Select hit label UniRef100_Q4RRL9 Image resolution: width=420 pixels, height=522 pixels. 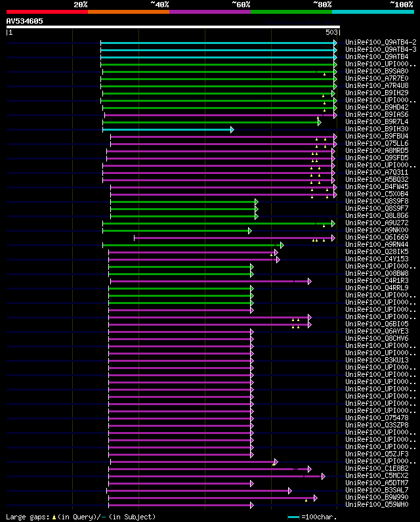tap(377, 288)
